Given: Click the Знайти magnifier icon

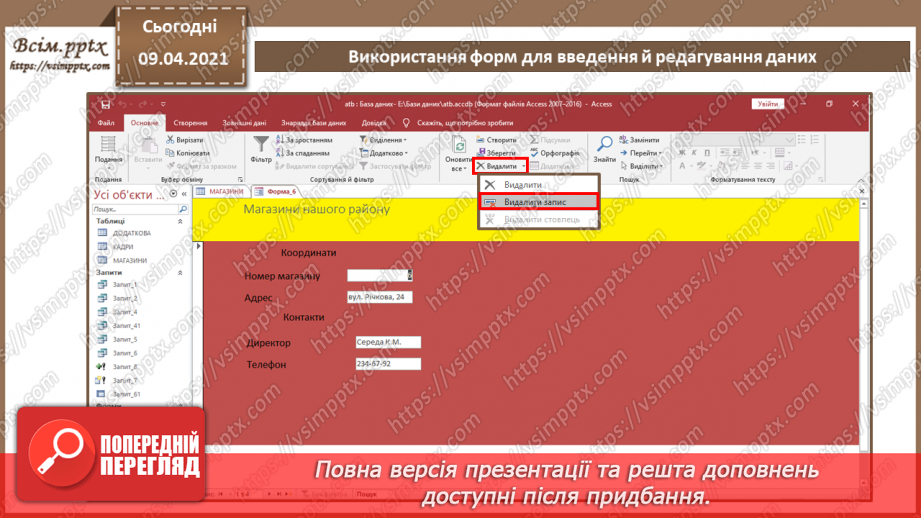Looking at the screenshot, I should tap(604, 148).
